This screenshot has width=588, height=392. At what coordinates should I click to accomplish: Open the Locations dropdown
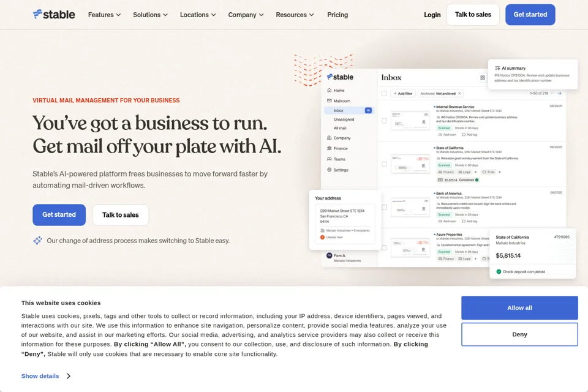pos(198,15)
